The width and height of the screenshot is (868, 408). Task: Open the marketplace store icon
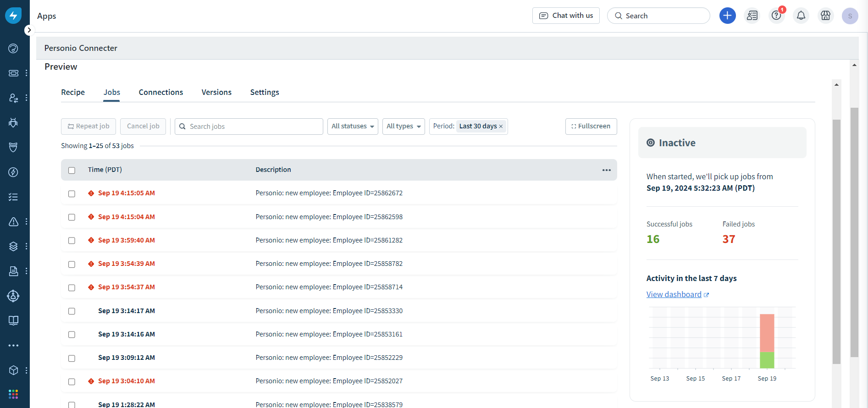pyautogui.click(x=825, y=16)
